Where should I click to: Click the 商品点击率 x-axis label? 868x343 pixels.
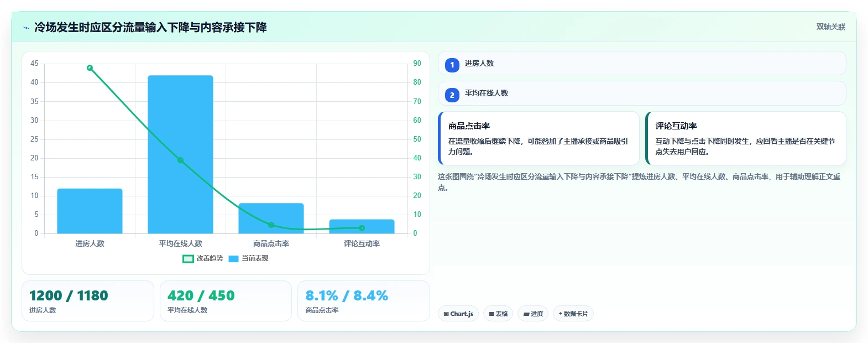(x=271, y=243)
